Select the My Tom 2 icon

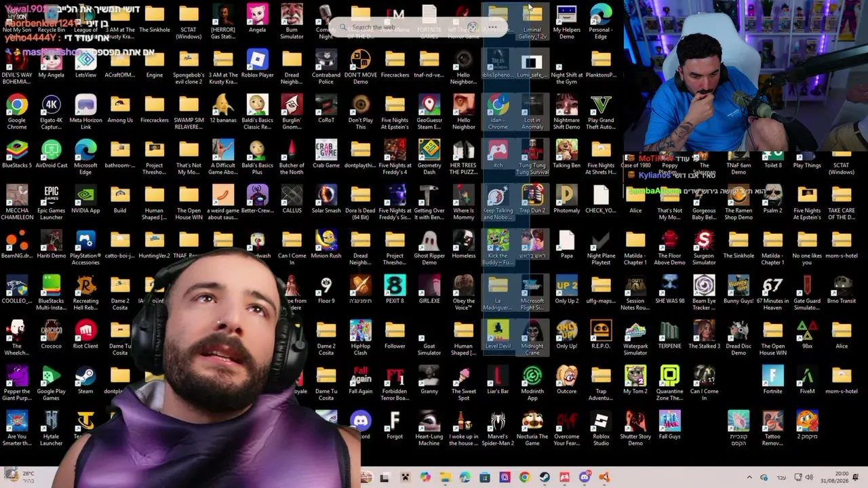coord(635,381)
